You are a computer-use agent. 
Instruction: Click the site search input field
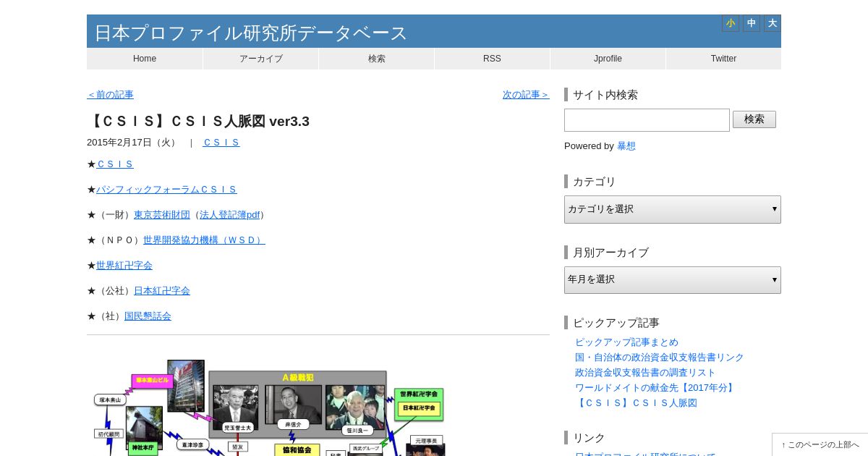[647, 120]
